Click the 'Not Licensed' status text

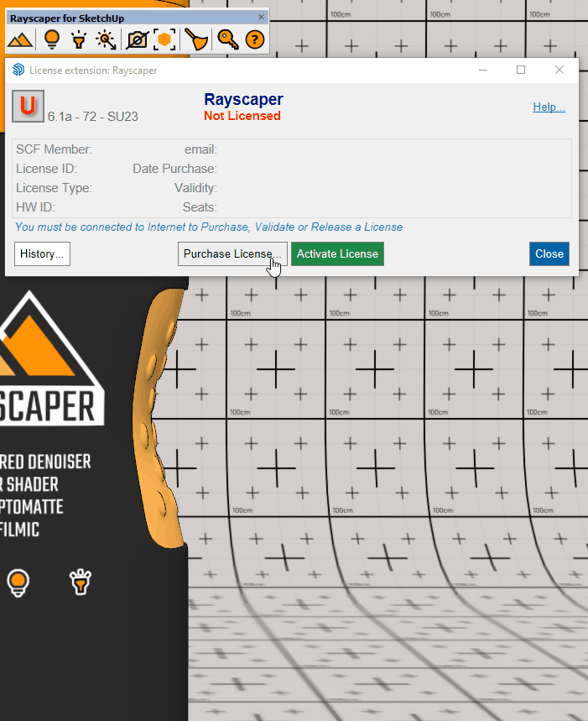point(242,116)
